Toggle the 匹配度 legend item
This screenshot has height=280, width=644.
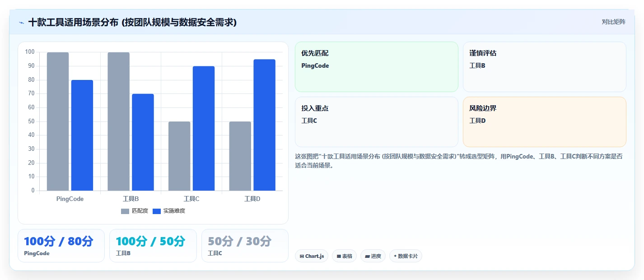[135, 211]
